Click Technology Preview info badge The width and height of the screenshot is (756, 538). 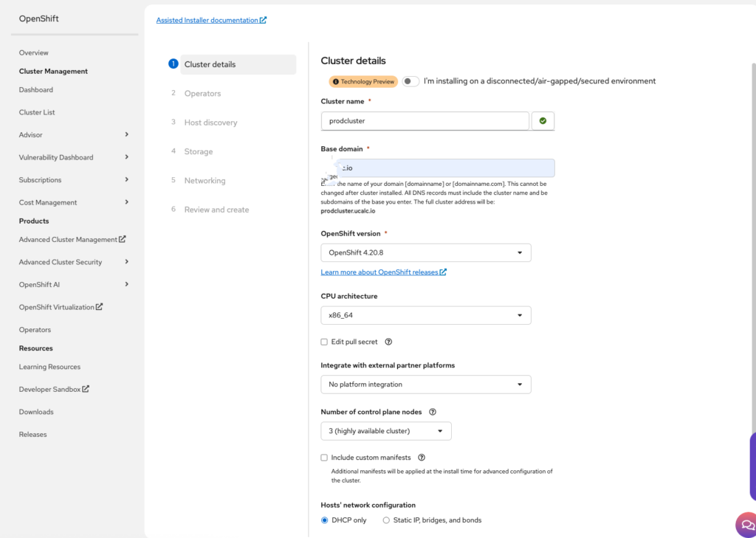363,81
